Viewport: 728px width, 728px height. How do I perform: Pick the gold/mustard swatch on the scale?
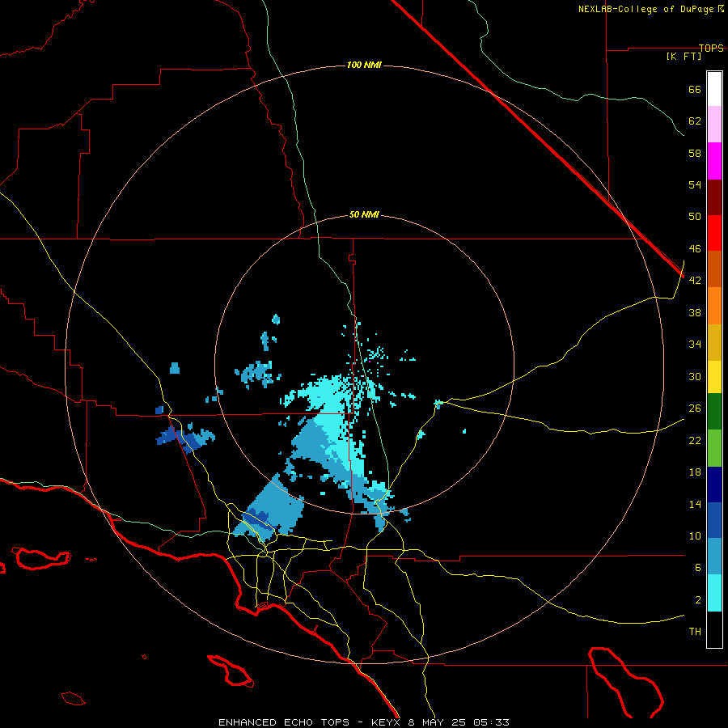pos(714,342)
